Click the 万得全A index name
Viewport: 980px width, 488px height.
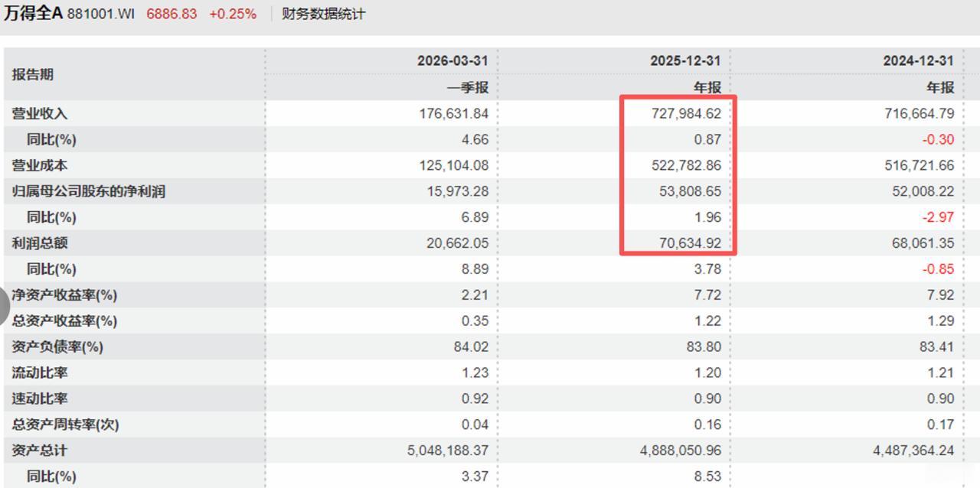tap(33, 14)
